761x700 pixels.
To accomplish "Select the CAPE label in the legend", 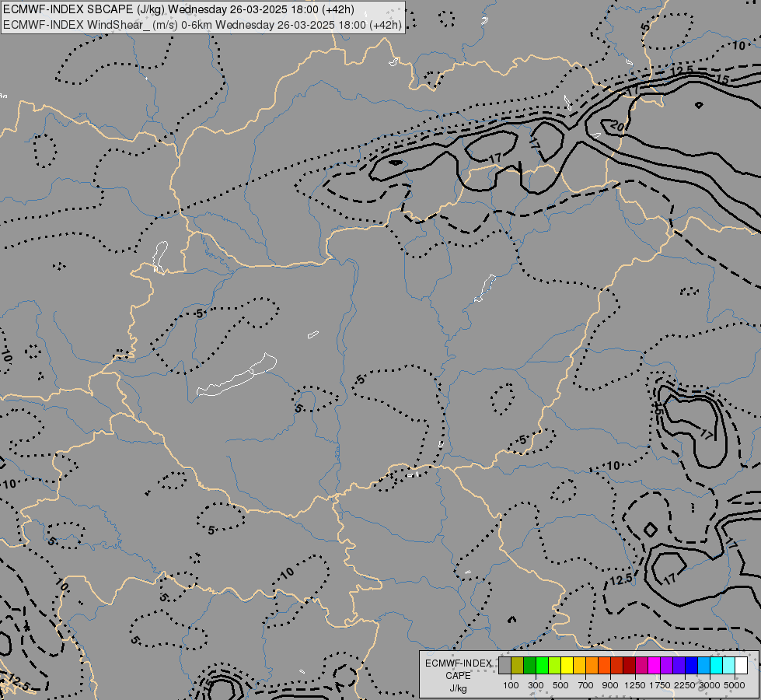I will click(x=458, y=676).
